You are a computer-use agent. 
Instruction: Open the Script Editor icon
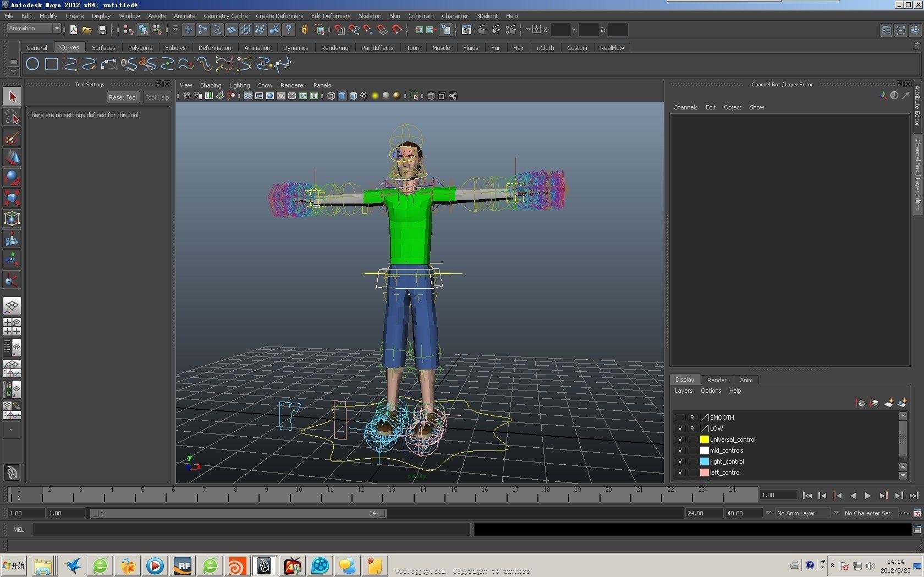point(917,530)
